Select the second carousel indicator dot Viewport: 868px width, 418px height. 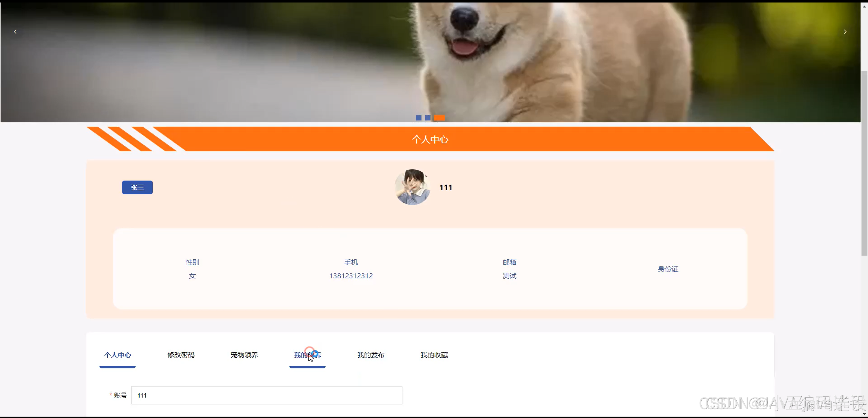pyautogui.click(x=427, y=118)
